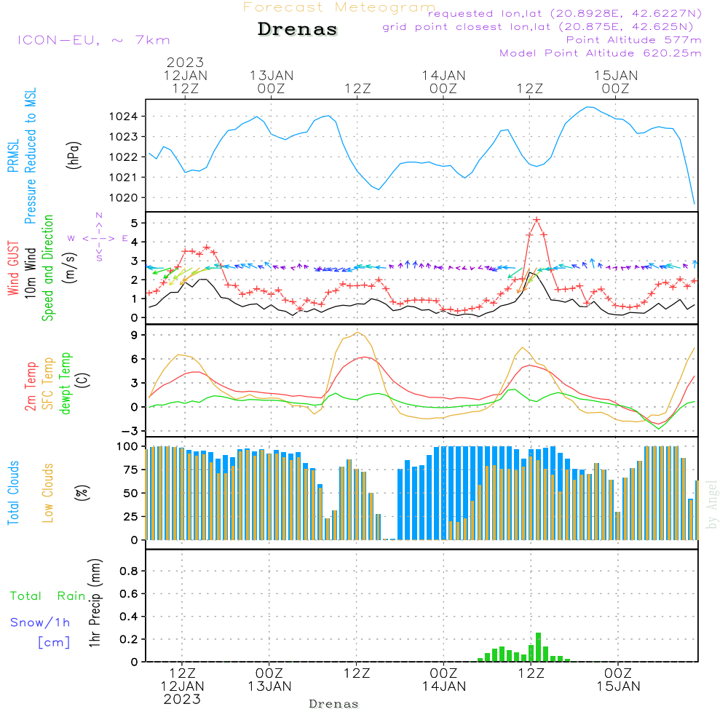Click the 'Point Altitude 577m' text
Screen dimensions: 728x728
tap(633, 40)
